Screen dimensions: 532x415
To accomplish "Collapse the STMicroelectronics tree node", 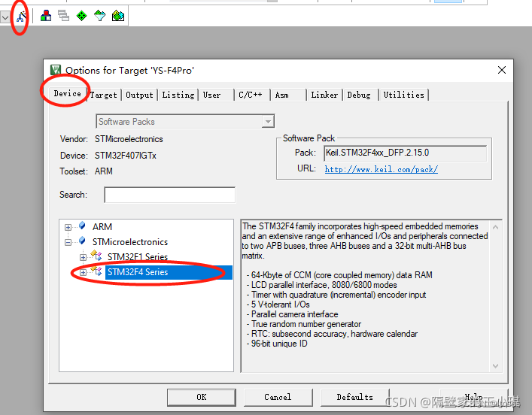I will [68, 242].
